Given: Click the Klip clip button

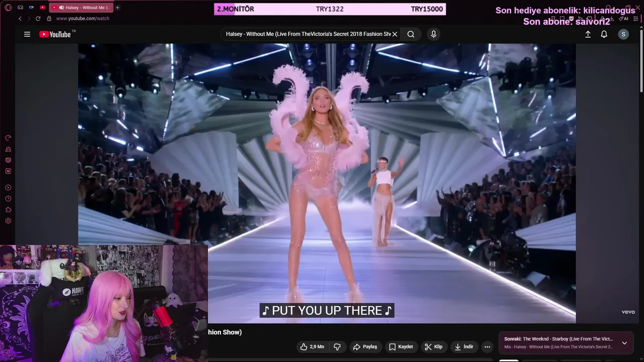Looking at the screenshot, I should (x=434, y=347).
